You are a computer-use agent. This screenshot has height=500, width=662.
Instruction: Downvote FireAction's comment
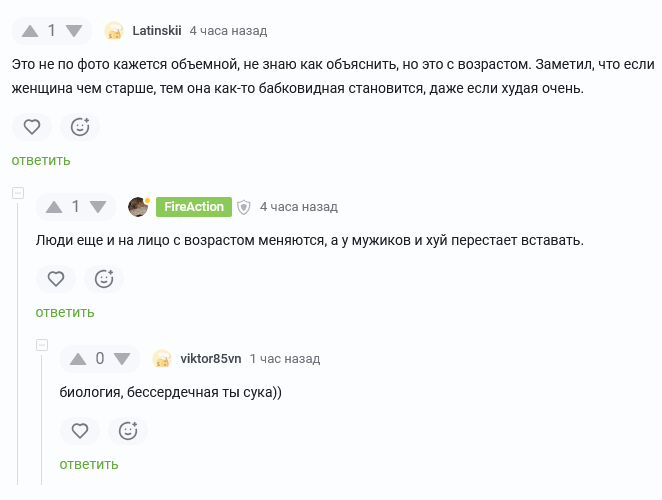(x=98, y=207)
